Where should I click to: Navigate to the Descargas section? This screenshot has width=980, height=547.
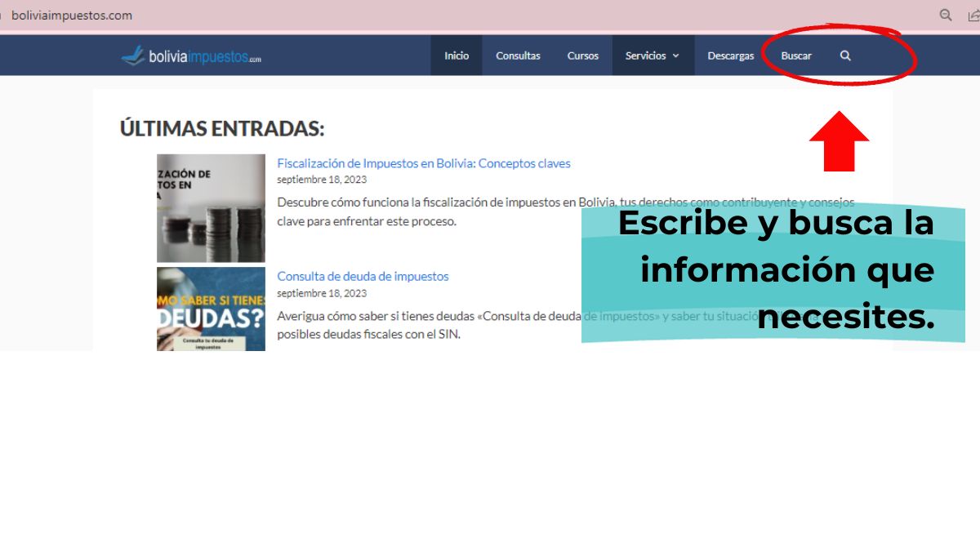(x=730, y=56)
